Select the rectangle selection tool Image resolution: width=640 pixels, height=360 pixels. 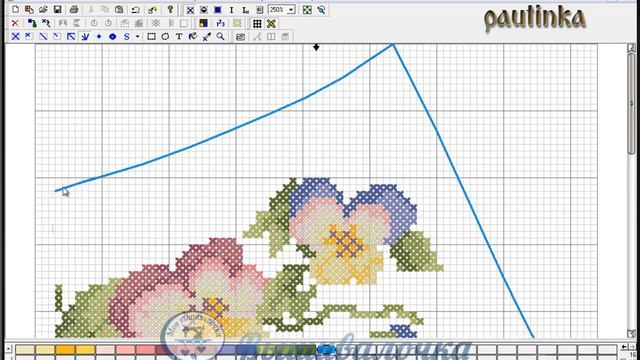151,36
